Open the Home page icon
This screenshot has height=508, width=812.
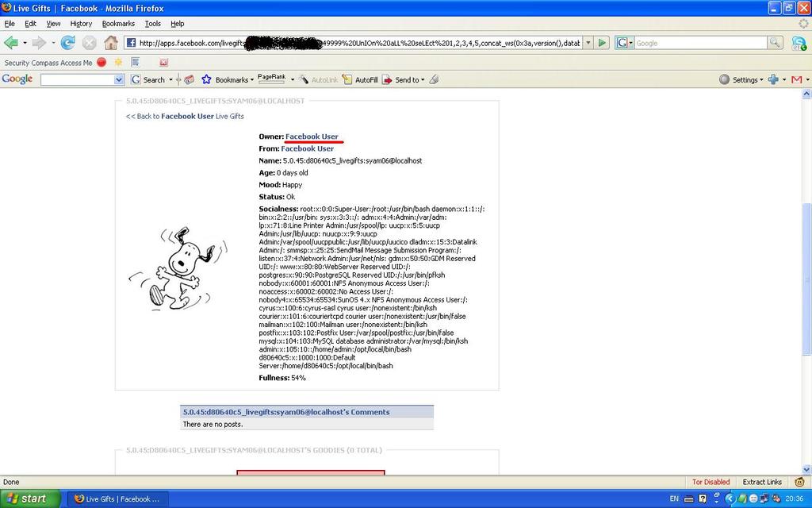tap(111, 43)
